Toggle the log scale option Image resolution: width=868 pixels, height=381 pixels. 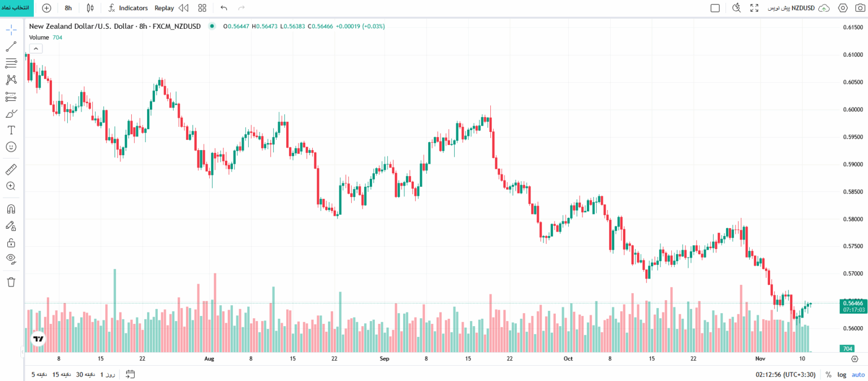[842, 374]
